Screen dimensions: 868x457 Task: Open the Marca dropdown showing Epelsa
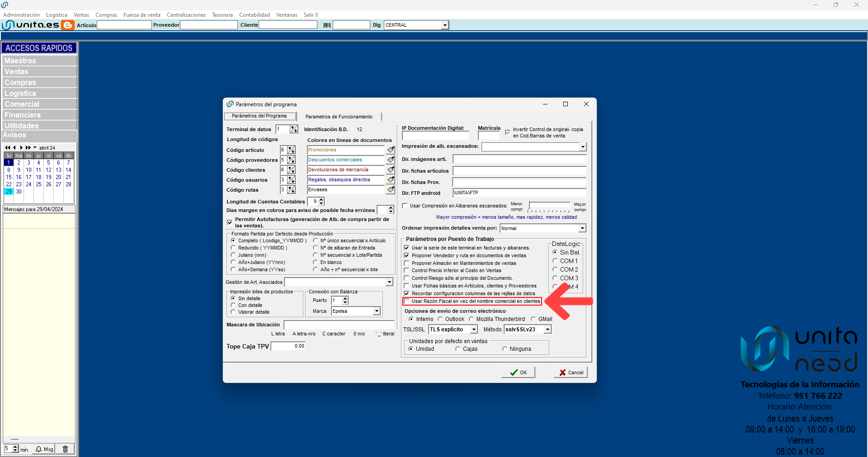[376, 311]
